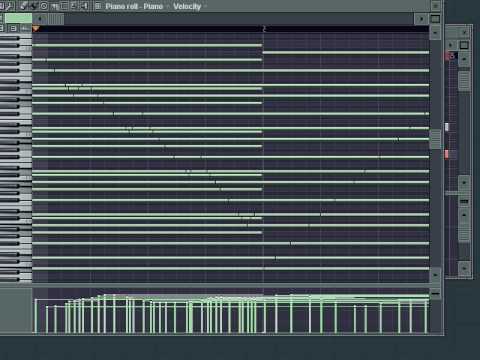Select the pencil Draw tool
The height and width of the screenshot is (360, 480).
[24, 6]
